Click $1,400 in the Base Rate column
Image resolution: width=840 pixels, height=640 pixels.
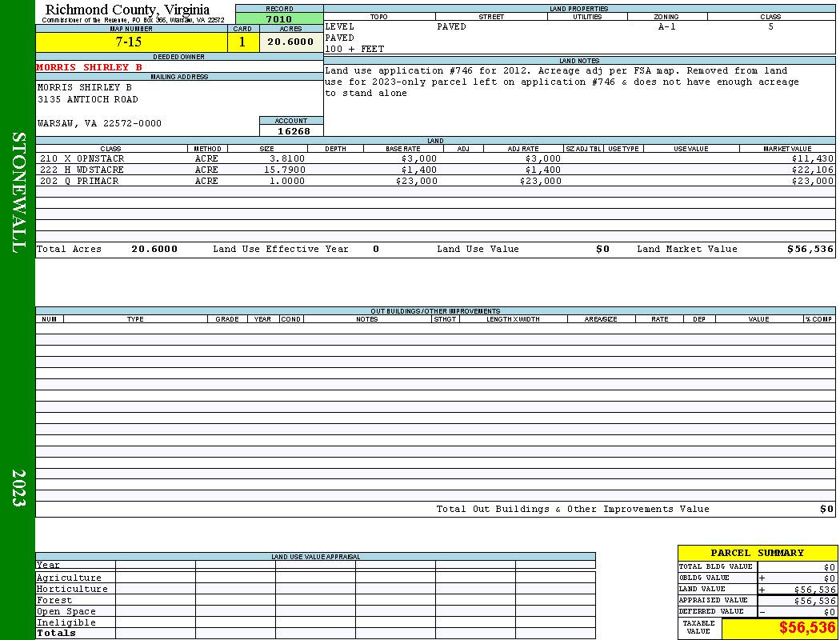pos(419,170)
